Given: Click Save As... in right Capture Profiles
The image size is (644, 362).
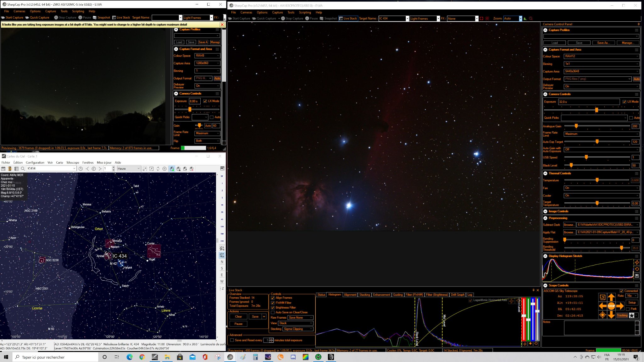Looking at the screenshot, I should (x=603, y=43).
